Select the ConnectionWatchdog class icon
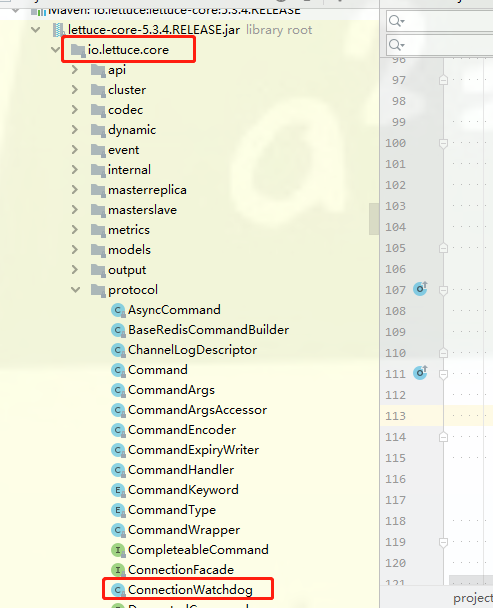 118,590
